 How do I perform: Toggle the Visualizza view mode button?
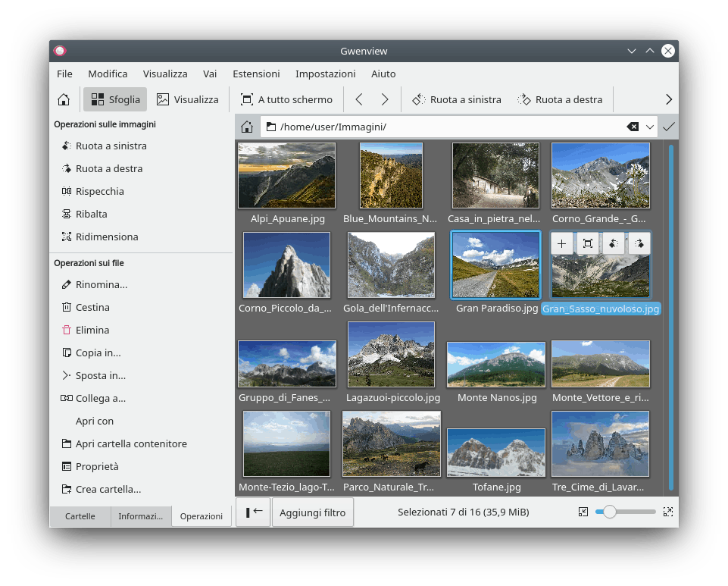click(x=187, y=99)
